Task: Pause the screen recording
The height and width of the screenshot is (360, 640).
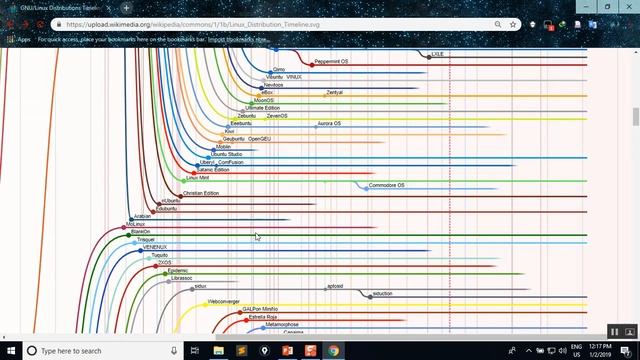Action: [x=614, y=332]
